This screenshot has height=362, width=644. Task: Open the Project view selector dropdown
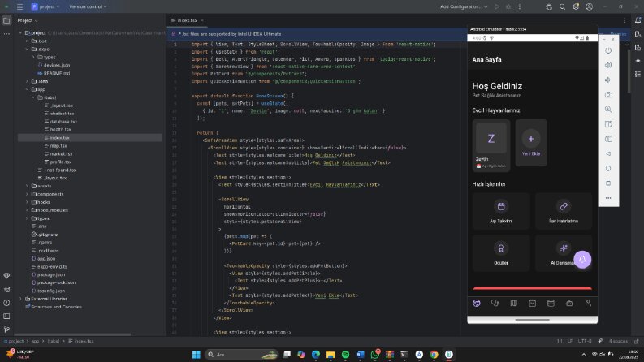28,20
